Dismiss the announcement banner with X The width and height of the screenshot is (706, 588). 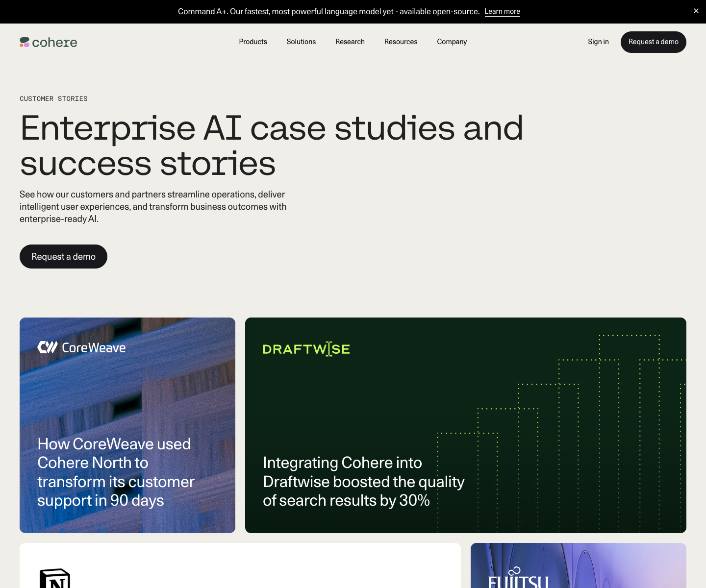(x=696, y=11)
